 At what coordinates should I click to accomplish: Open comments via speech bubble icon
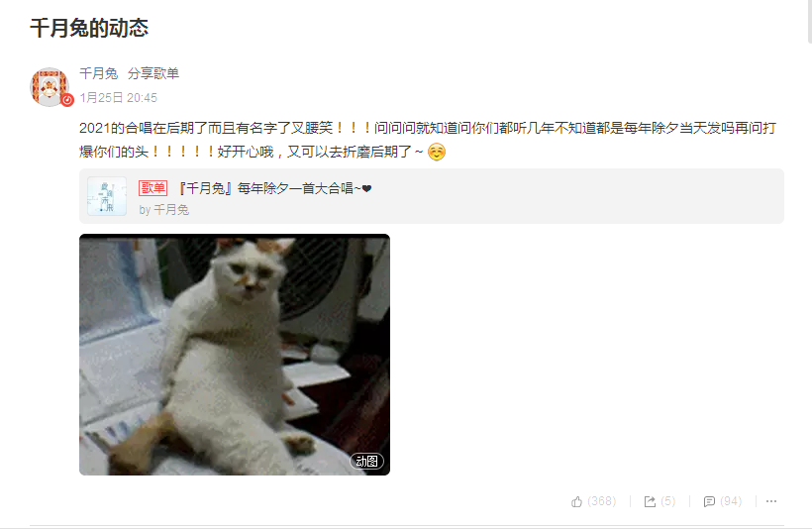[709, 501]
